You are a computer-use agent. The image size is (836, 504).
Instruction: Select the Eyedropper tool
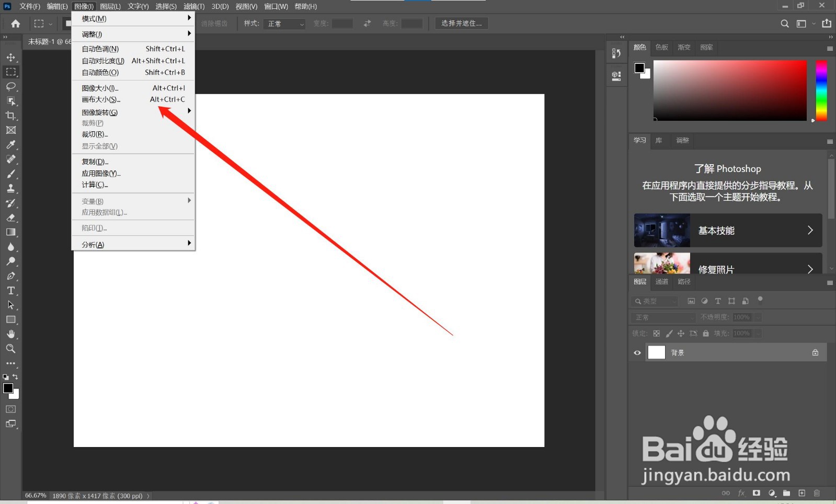[x=10, y=145]
